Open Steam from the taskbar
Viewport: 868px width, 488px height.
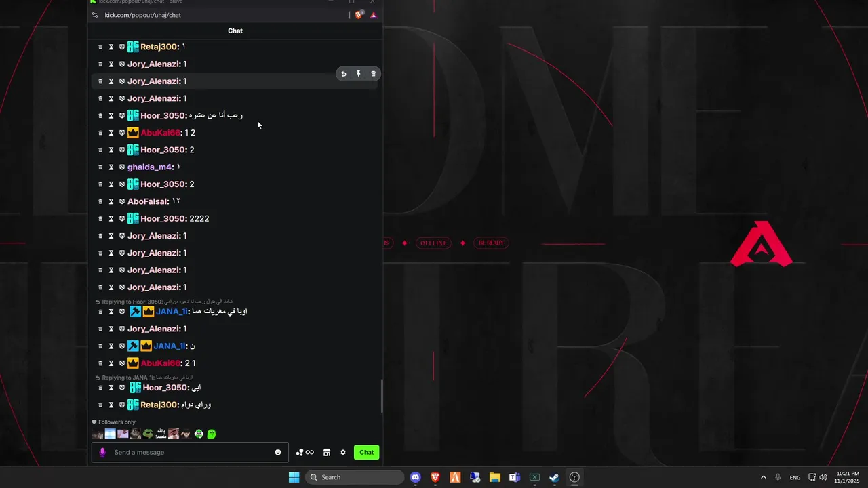(x=554, y=477)
